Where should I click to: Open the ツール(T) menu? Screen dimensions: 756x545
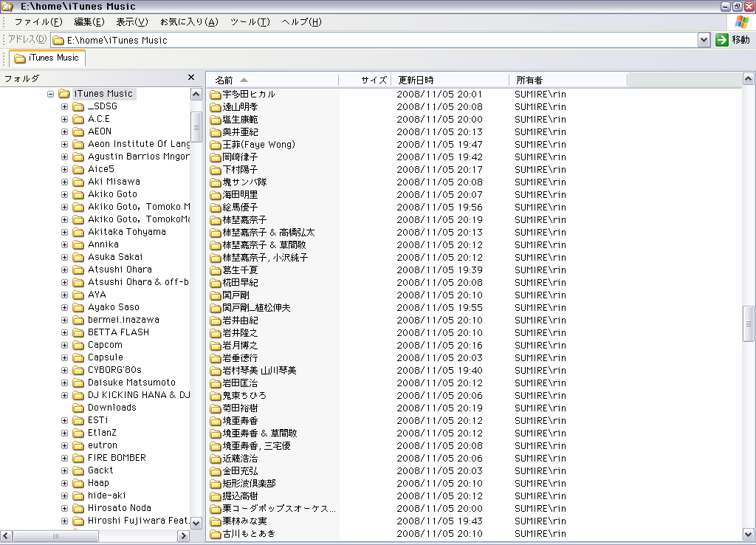[250, 21]
